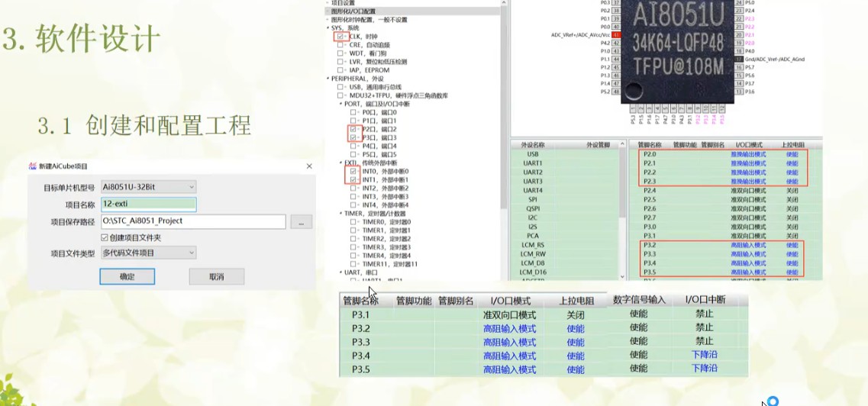Select 图形化I/O口配置 in the tree
868x406 pixels.
pyautogui.click(x=353, y=11)
